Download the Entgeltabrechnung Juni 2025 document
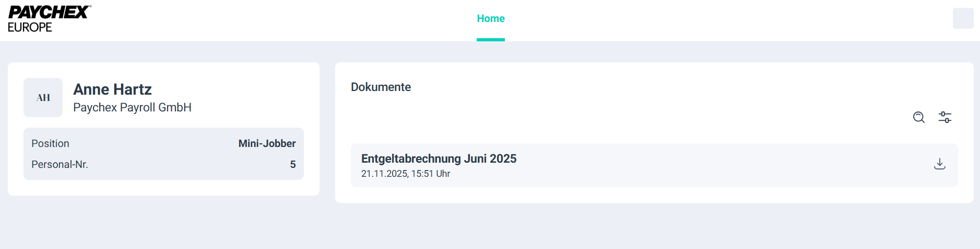The height and width of the screenshot is (249, 980). 939,164
